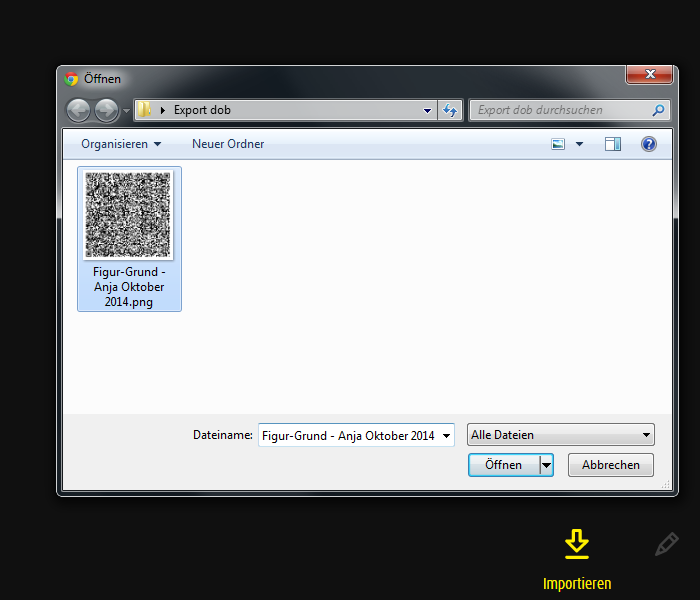Click the Chrome icon in the title bar

71,79
